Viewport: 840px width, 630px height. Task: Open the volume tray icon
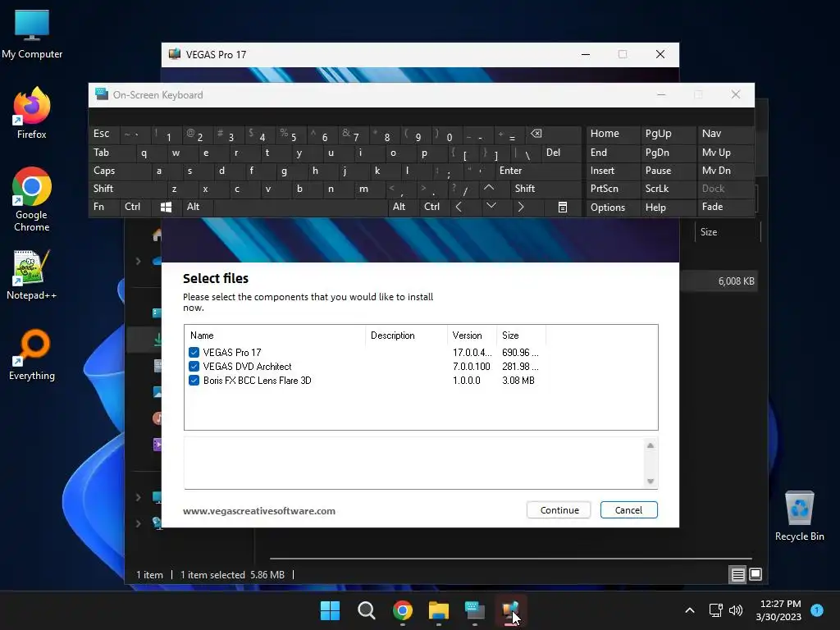click(736, 610)
